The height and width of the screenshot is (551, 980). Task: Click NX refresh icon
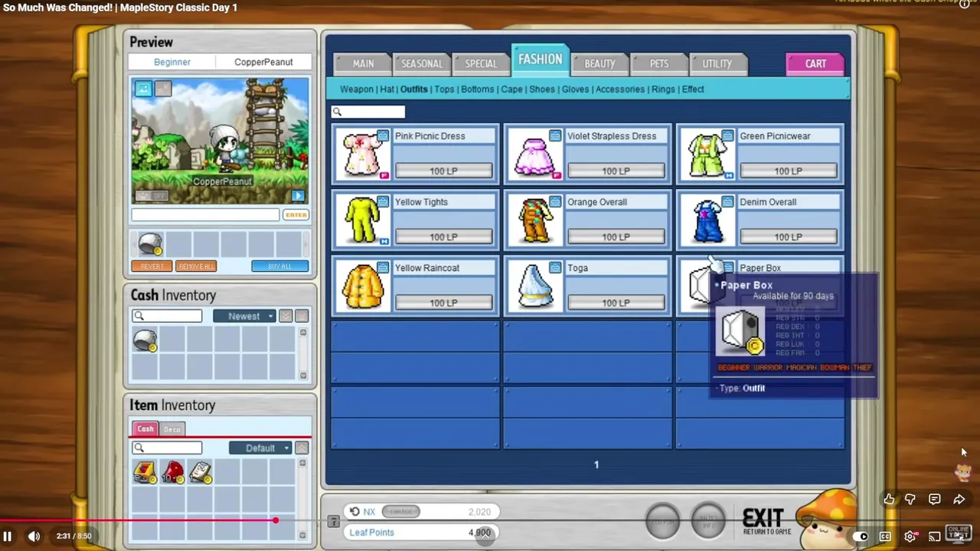pos(354,512)
